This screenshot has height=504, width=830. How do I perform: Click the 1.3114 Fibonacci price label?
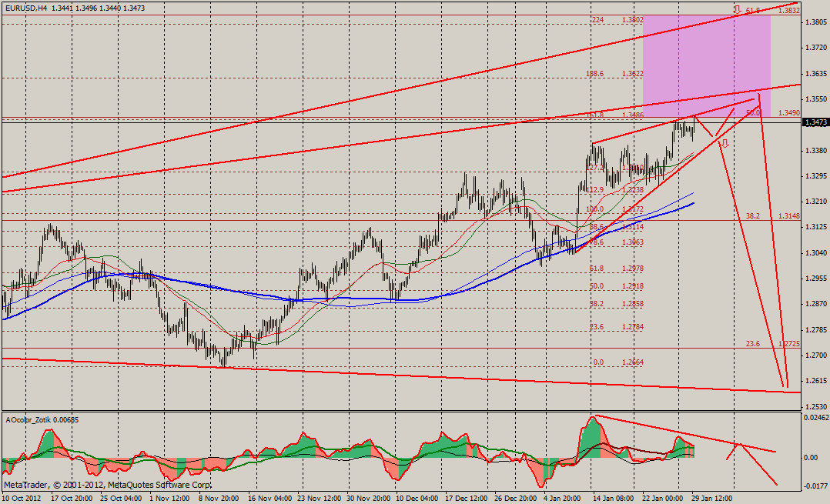click(x=633, y=227)
